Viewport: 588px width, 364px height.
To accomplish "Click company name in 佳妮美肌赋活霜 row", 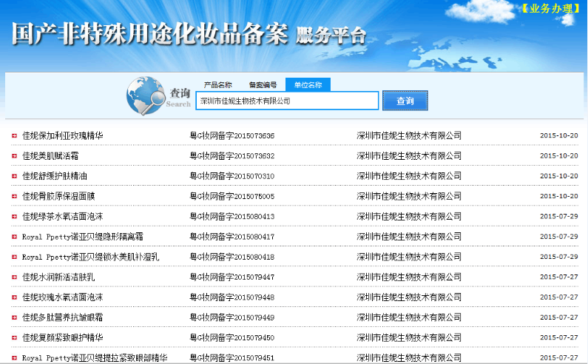I will (409, 155).
